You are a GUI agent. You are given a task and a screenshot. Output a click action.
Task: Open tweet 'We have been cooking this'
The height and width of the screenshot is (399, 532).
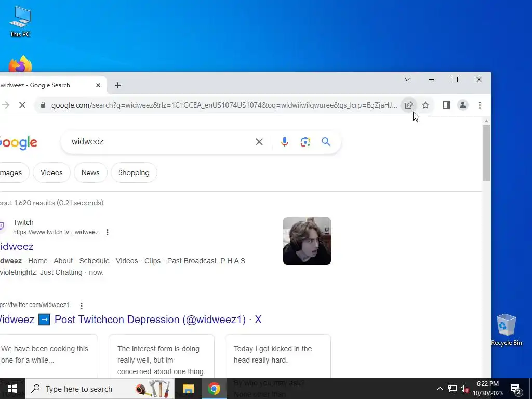pyautogui.click(x=48, y=356)
